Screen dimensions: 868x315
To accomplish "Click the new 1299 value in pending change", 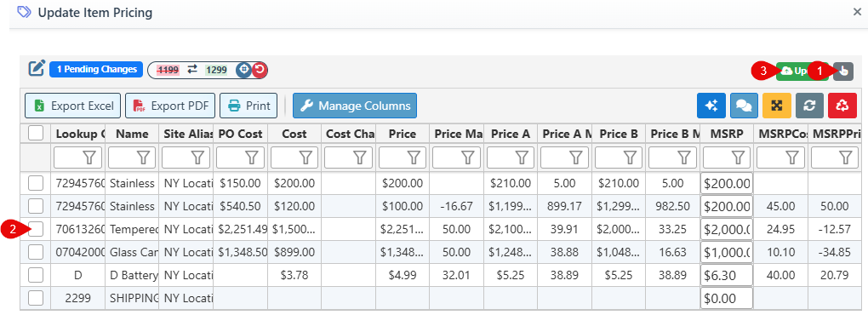I will 216,70.
